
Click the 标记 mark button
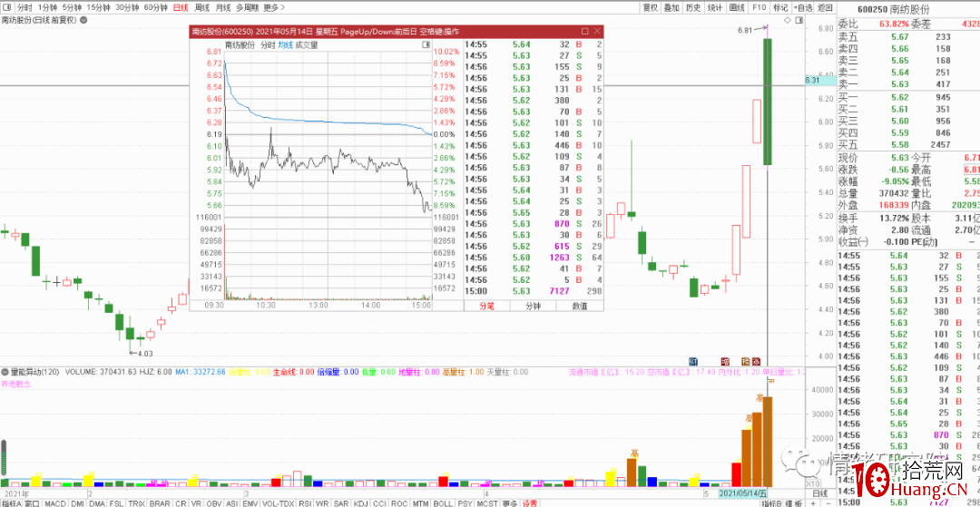point(780,7)
